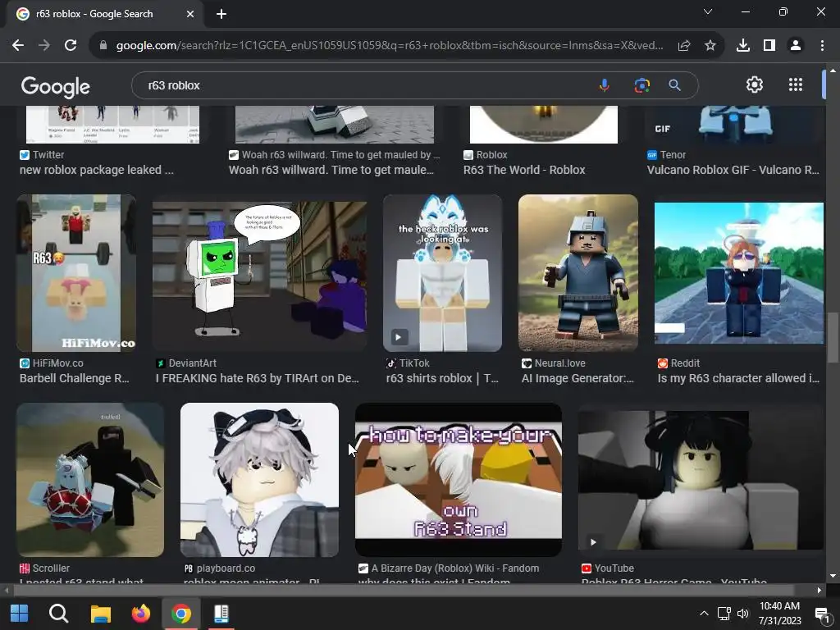This screenshot has height=630, width=840.
Task: Open Google quick settings gear
Action: (755, 84)
